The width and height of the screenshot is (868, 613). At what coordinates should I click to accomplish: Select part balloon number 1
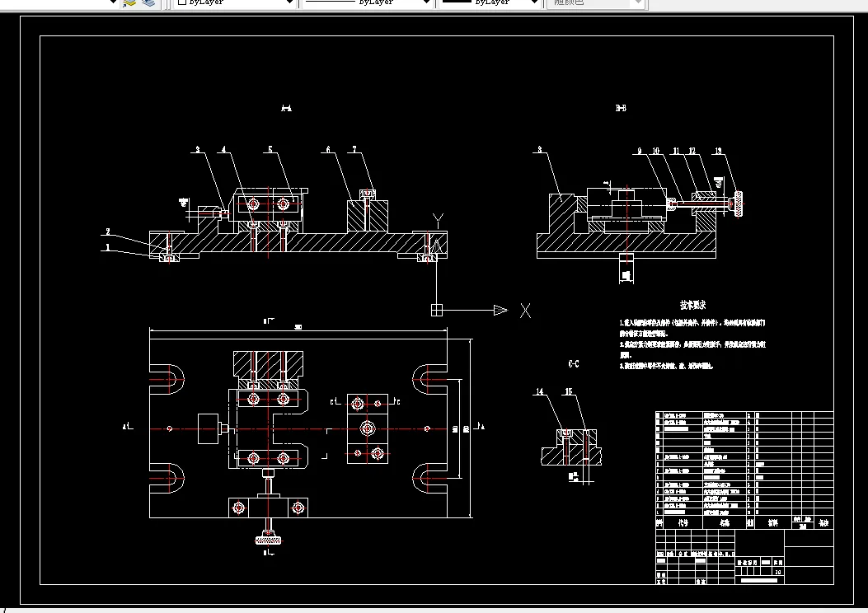pyautogui.click(x=108, y=247)
